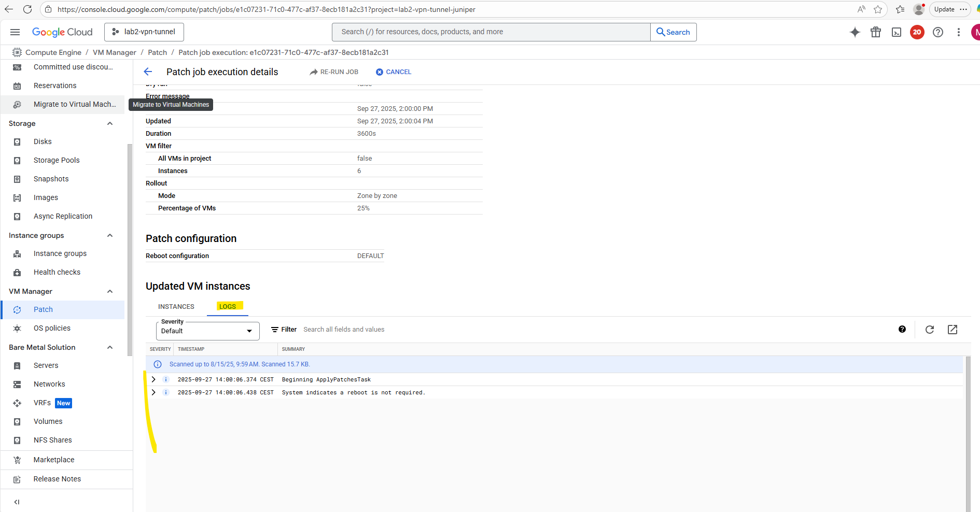
Task: Click the sidebar vertical scrollbar
Action: click(130, 250)
